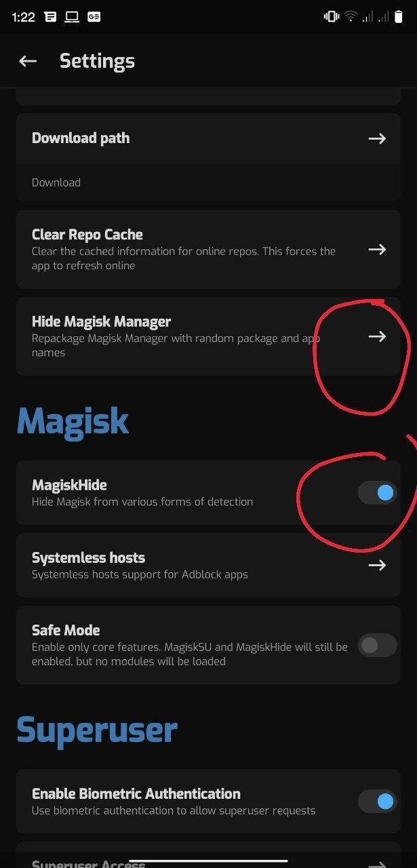417x868 pixels.
Task: Tap the laptop notification icon in status bar
Action: pos(72,17)
